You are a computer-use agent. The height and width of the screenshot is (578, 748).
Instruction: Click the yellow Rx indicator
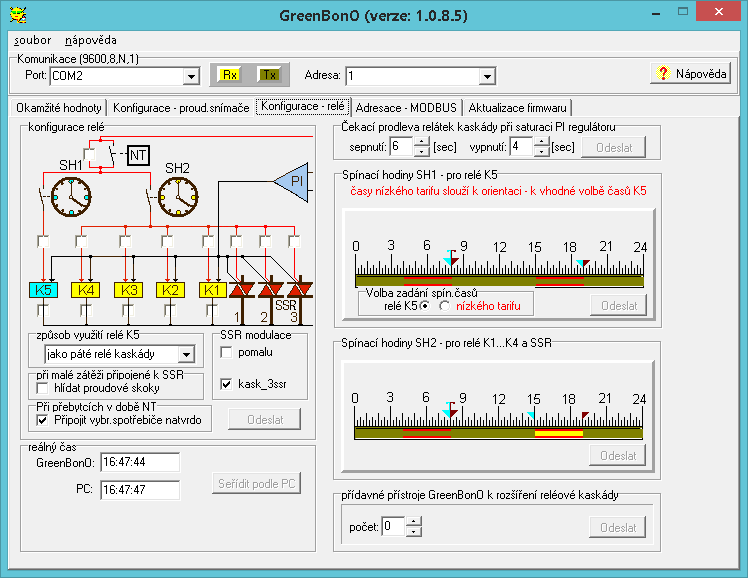229,75
